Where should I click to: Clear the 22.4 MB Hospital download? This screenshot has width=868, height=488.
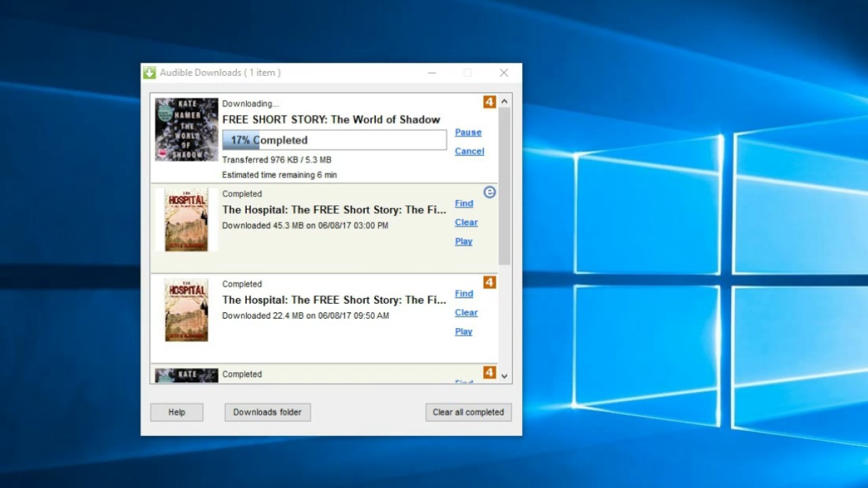pos(466,312)
